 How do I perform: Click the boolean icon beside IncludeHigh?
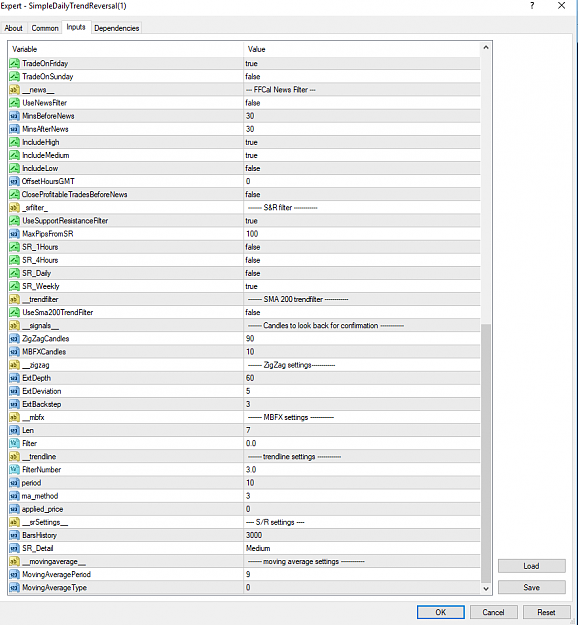(x=14, y=142)
